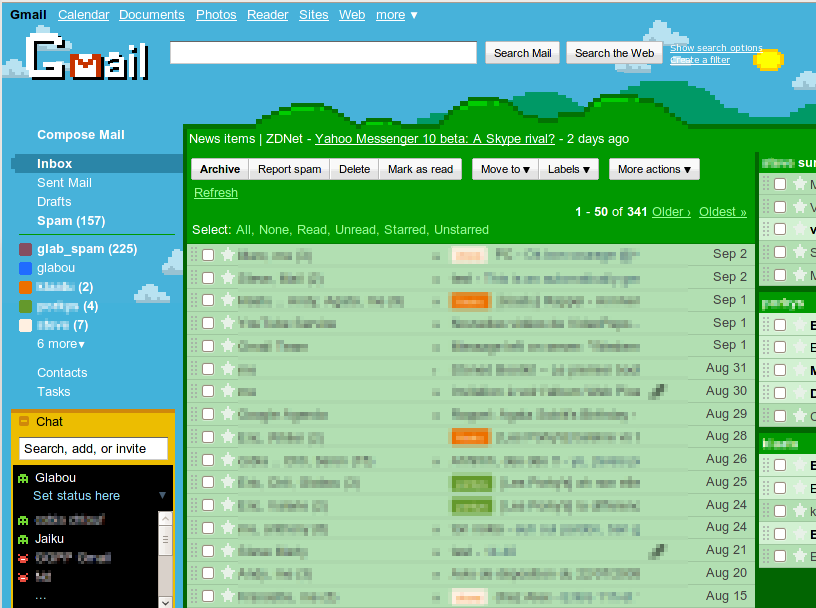Open Sent Mail folder
816x608 pixels.
click(x=64, y=183)
